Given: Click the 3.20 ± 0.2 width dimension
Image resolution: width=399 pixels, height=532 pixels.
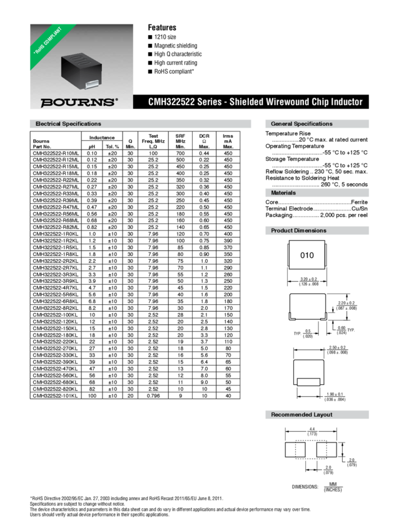Looking at the screenshot, I should click(308, 282).
